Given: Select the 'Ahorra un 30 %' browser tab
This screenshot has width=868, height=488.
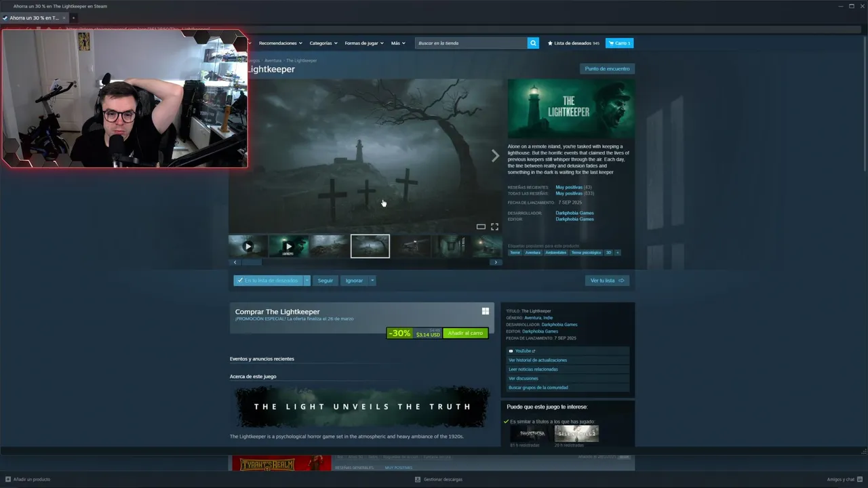Looking at the screenshot, I should (34, 18).
